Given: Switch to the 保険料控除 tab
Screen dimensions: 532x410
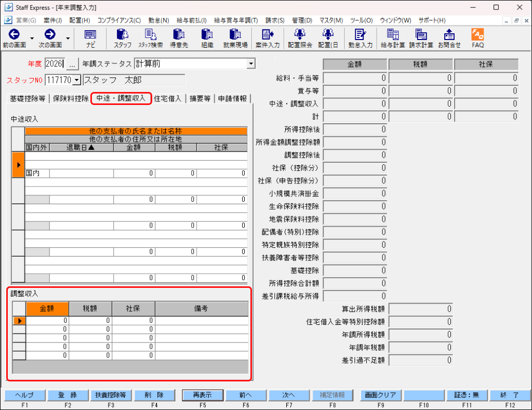Looking at the screenshot, I should [71, 99].
